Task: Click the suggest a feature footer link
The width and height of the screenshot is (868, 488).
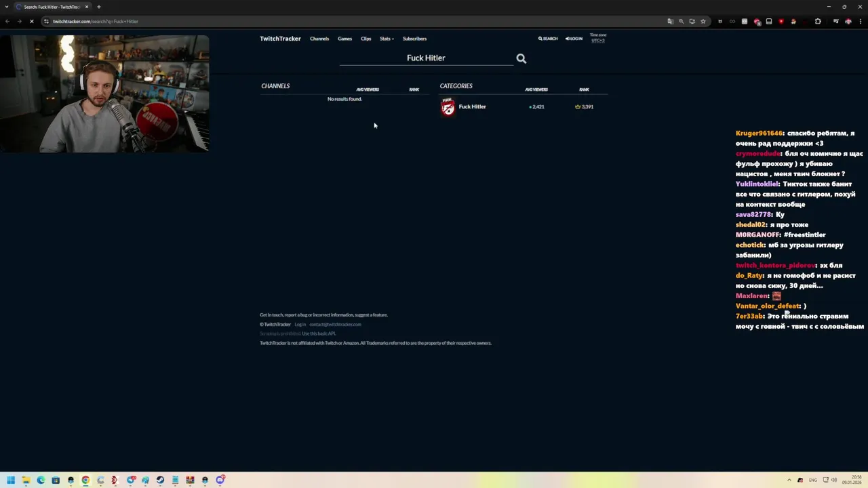Action: 371,315
